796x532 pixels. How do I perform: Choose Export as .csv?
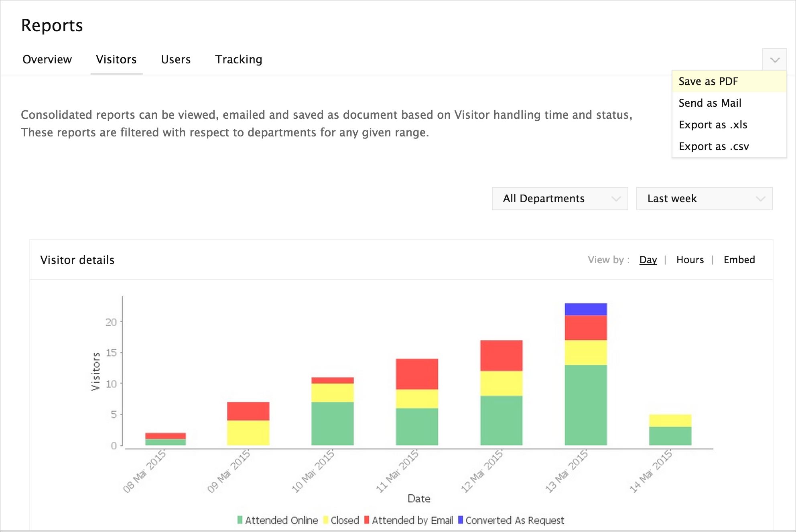tap(713, 146)
